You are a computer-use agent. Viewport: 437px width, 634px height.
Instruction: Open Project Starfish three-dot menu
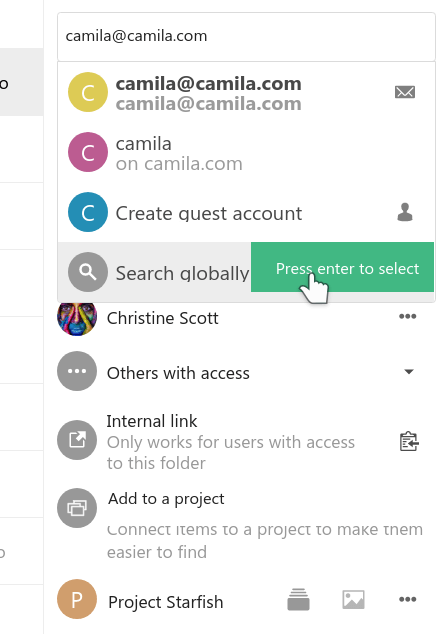pyautogui.click(x=407, y=599)
